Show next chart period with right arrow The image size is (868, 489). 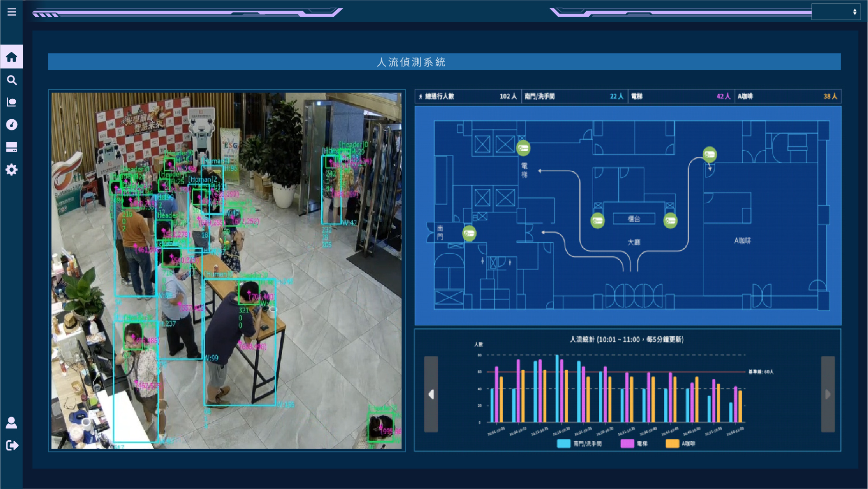click(828, 394)
